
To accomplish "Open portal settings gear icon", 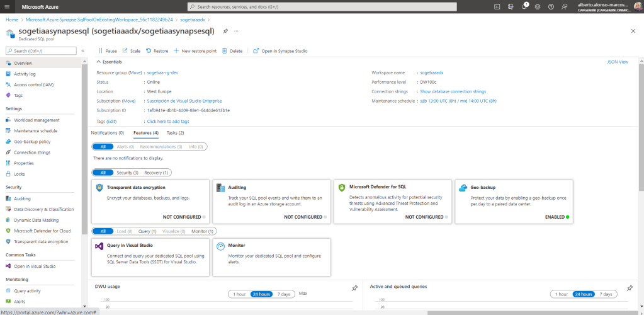I will tap(538, 6).
